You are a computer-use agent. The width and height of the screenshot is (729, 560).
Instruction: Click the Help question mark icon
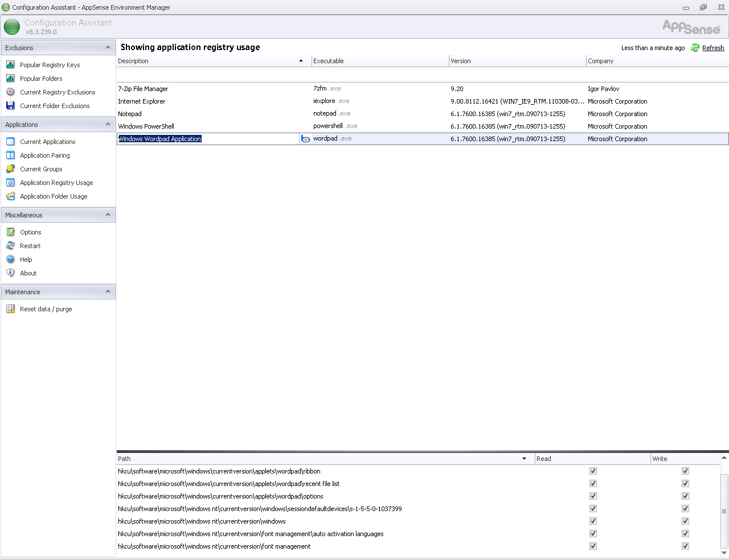10,259
